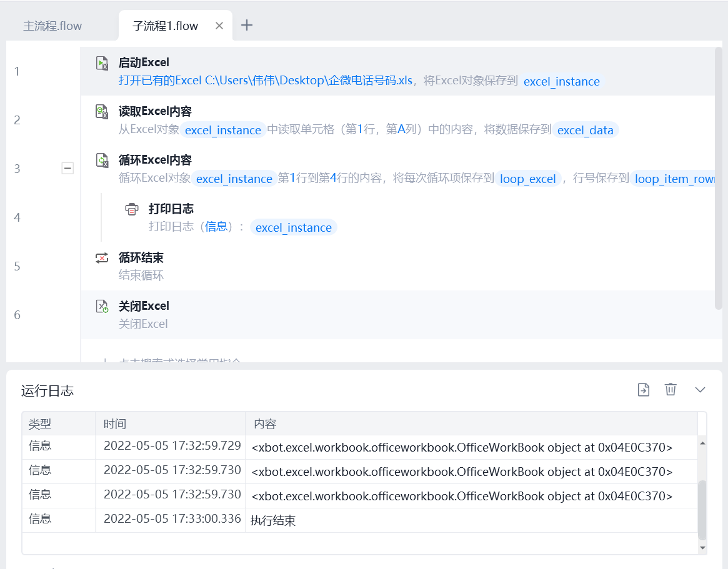Clear the run log using the trash icon
The width and height of the screenshot is (728, 569).
click(x=671, y=389)
